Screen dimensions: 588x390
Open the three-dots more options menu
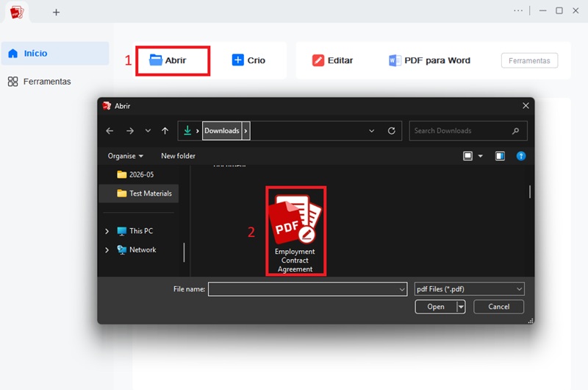(x=518, y=11)
